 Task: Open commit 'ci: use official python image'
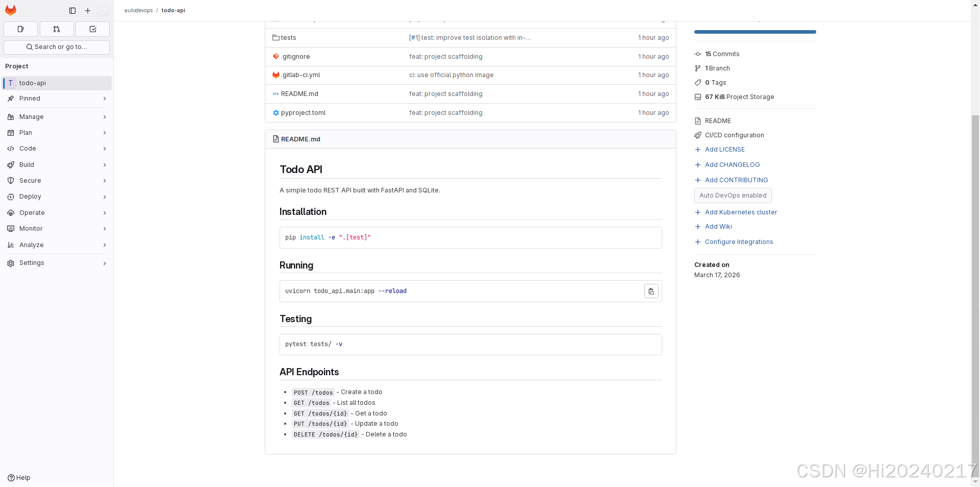(x=451, y=75)
